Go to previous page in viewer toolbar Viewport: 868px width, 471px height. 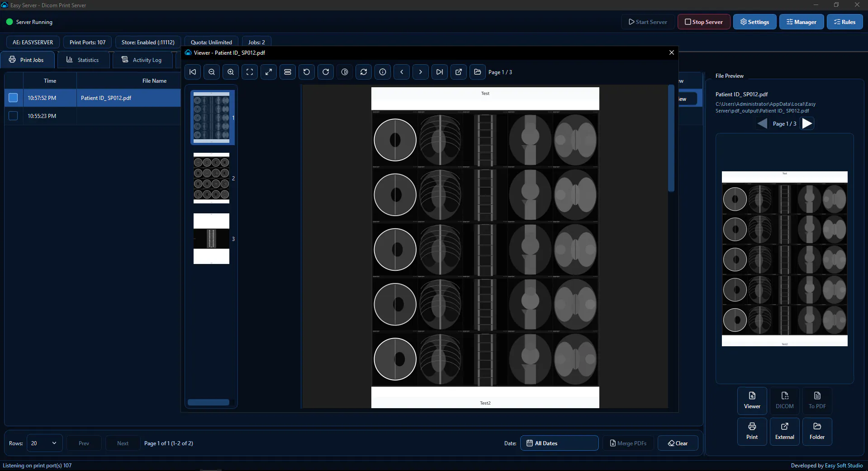402,72
